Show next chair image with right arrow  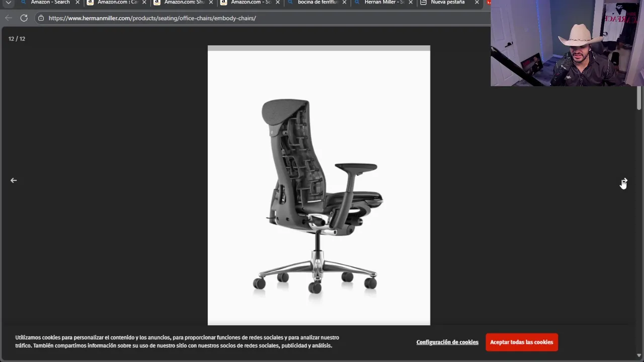[624, 181]
